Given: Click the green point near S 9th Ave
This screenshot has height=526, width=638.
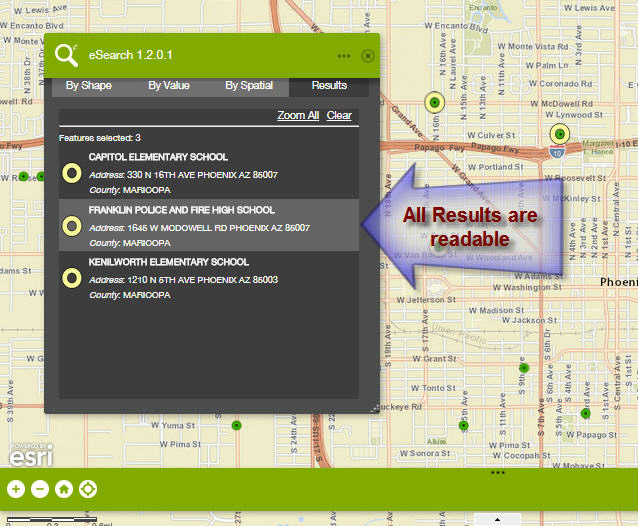Looking at the screenshot, I should [x=524, y=368].
